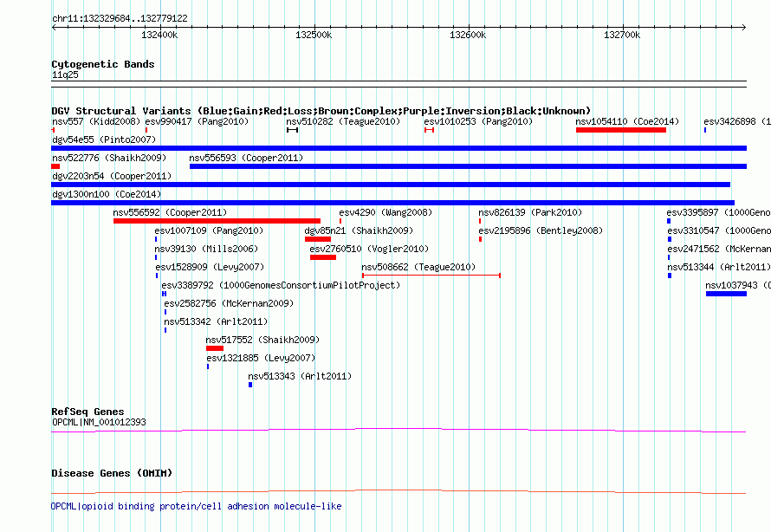Image resolution: width=771 pixels, height=532 pixels.
Task: Click the nsv508662 (Teague2010) red line feature
Action: (431, 276)
